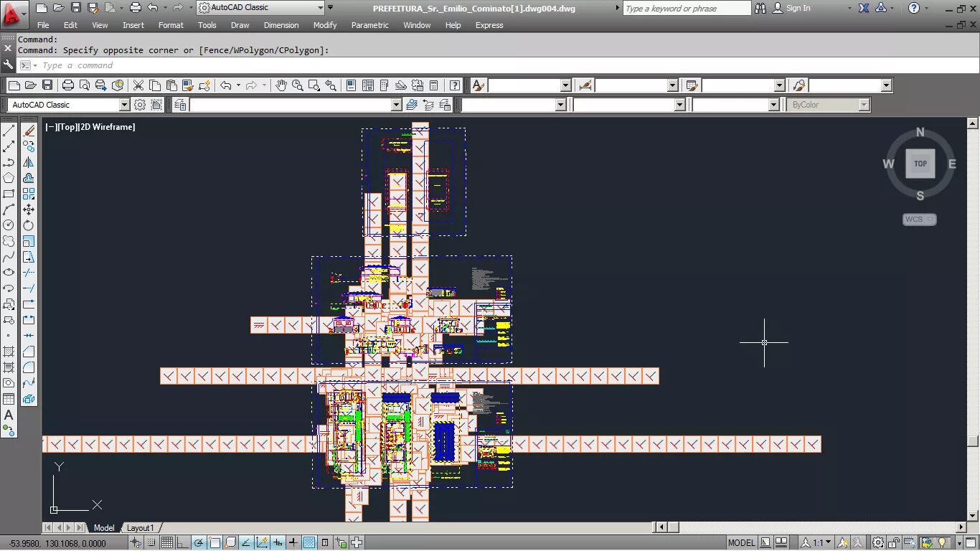Choose the Move tool in Modify toolbar
980x551 pixels.
pyautogui.click(x=29, y=209)
